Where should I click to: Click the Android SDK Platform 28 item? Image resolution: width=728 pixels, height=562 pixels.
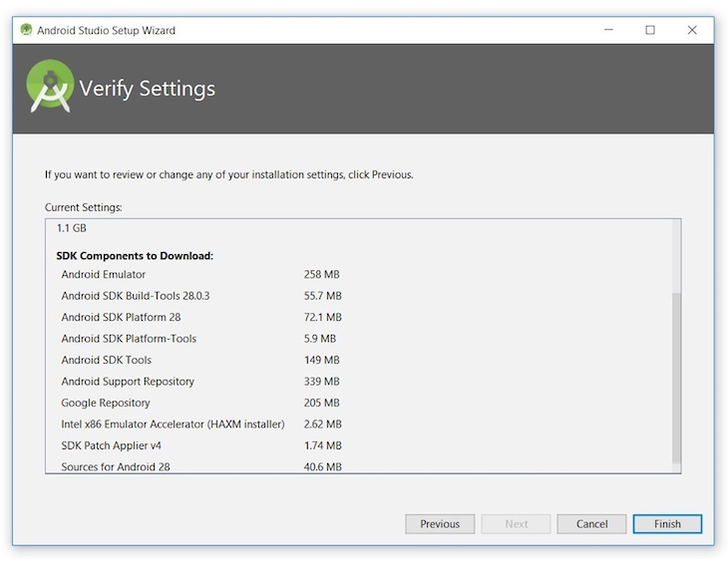[121, 317]
